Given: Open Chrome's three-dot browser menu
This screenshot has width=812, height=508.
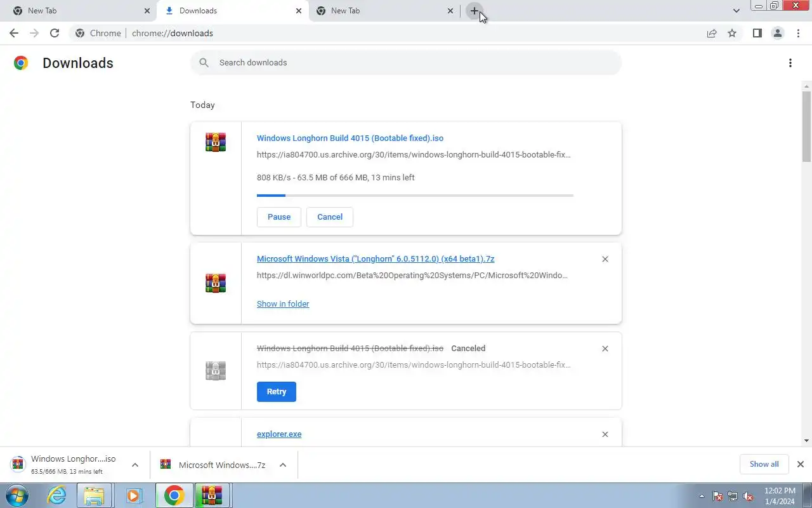Looking at the screenshot, I should click(798, 33).
